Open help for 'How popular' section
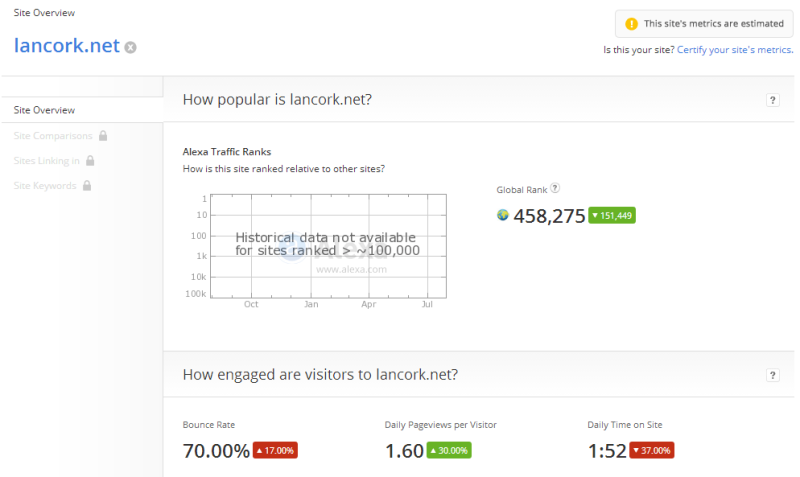Image resolution: width=800 pixels, height=477 pixels. (x=772, y=100)
